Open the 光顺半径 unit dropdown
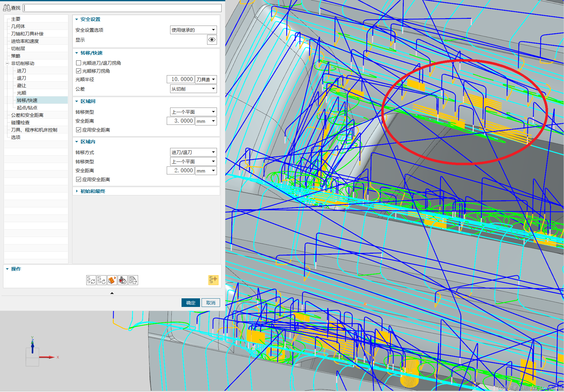The height and width of the screenshot is (392, 564). point(206,80)
